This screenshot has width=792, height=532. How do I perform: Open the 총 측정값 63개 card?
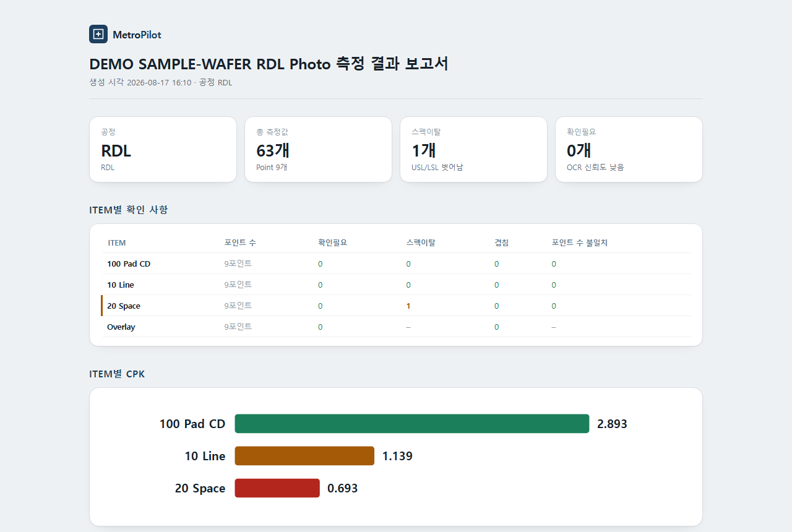[x=318, y=150]
